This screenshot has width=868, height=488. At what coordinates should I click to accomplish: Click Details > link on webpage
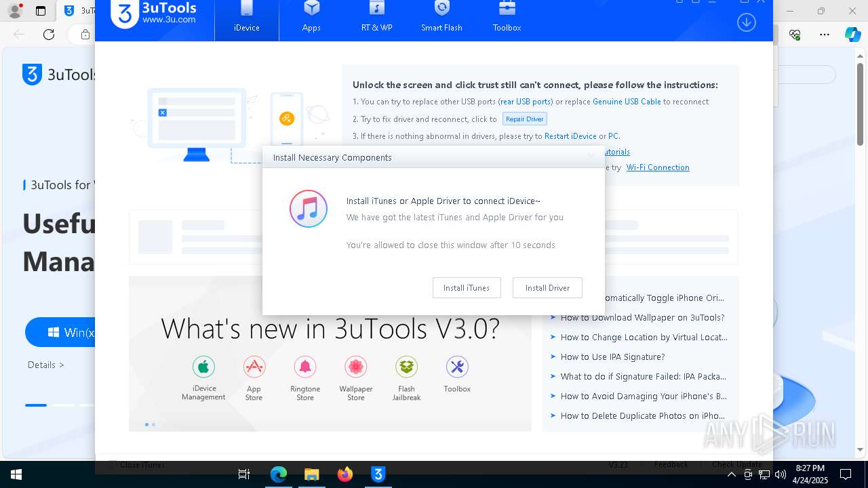tap(46, 365)
